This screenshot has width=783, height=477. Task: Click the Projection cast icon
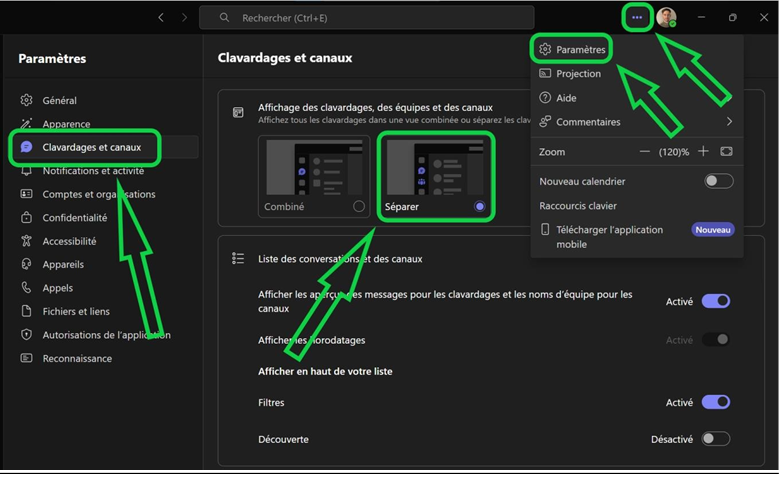coord(545,73)
